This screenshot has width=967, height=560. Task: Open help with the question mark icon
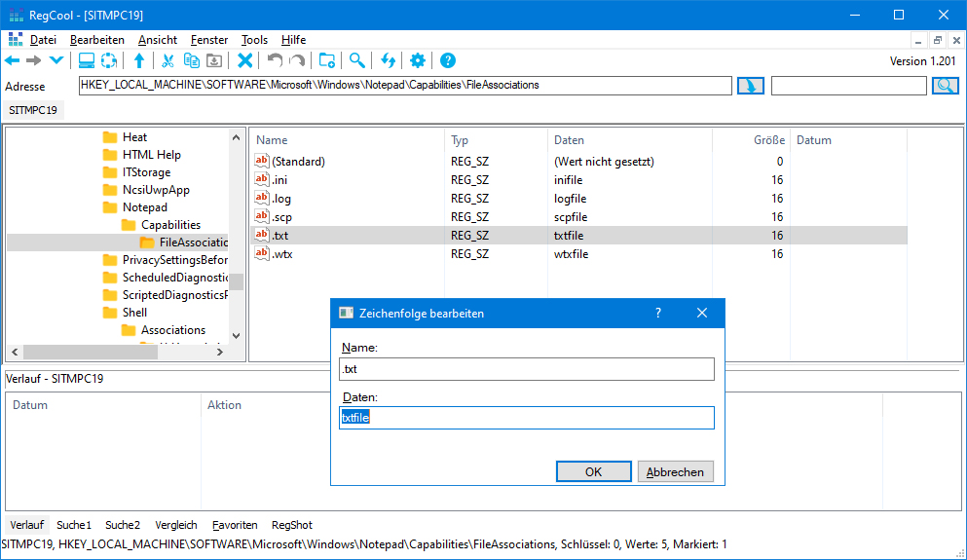coord(448,60)
